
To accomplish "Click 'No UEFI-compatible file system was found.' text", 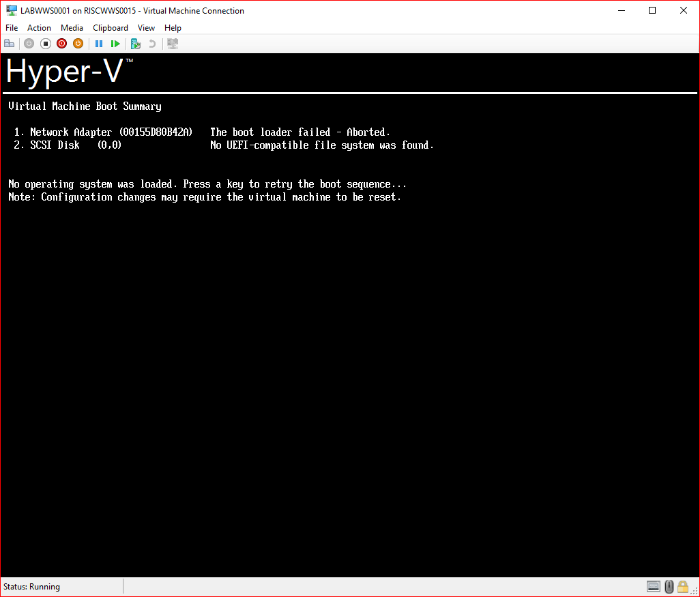I will click(322, 145).
